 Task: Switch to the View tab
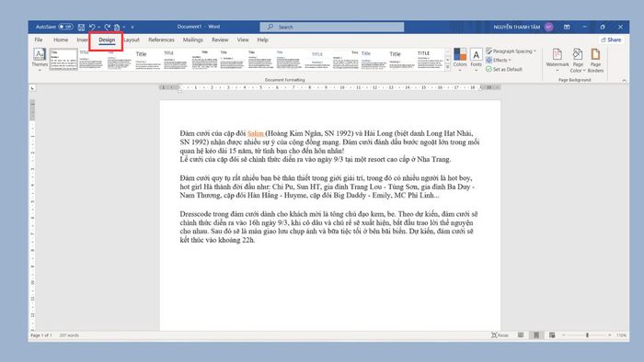click(243, 40)
